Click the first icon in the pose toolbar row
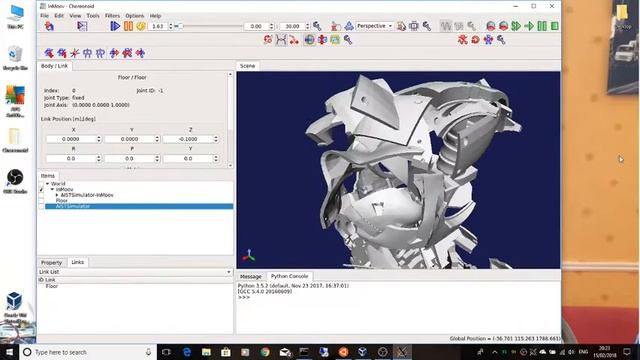This screenshot has height=360, width=640. pos(49,53)
